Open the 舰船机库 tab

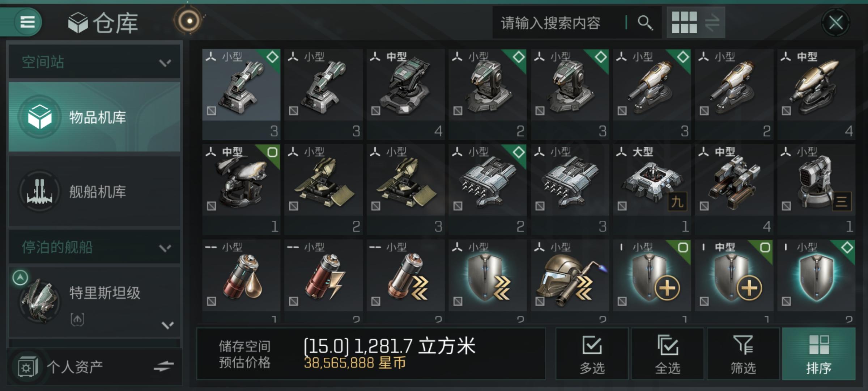click(x=94, y=192)
